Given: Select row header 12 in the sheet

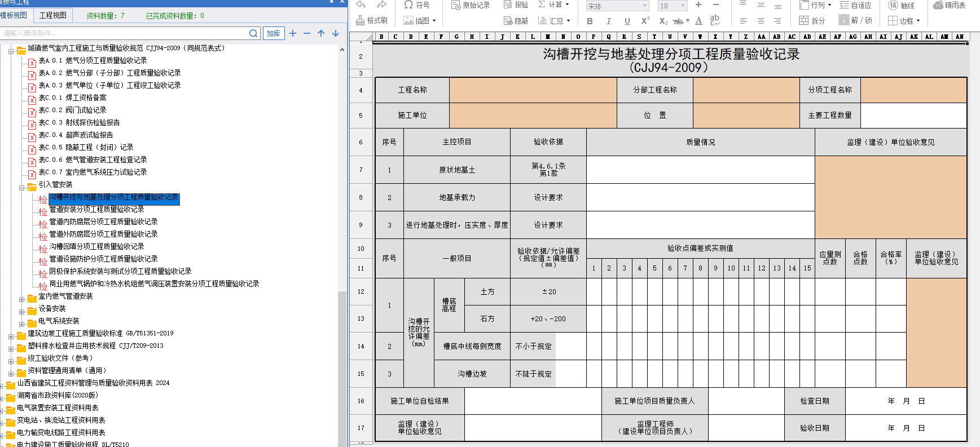Looking at the screenshot, I should [x=361, y=291].
